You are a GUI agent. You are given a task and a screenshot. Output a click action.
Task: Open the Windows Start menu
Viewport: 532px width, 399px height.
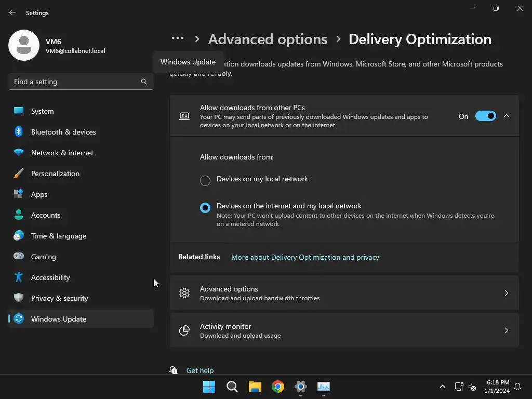pyautogui.click(x=209, y=387)
